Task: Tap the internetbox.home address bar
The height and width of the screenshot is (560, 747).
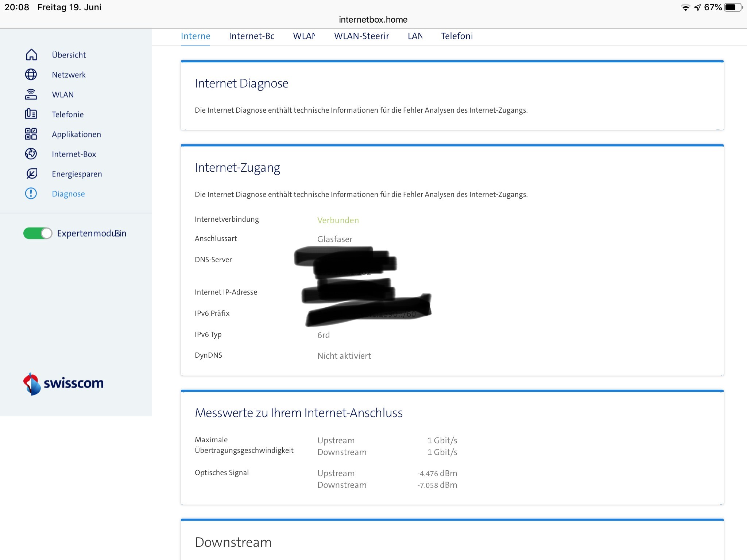Action: point(373,20)
